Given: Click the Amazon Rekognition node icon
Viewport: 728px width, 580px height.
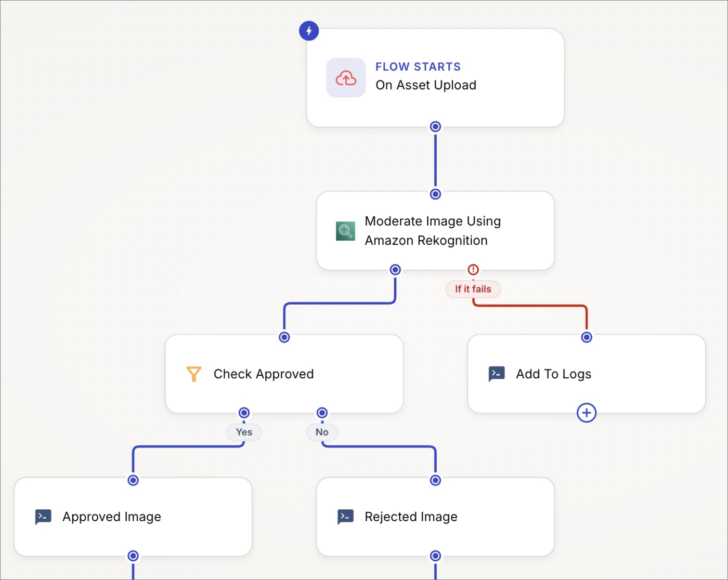Looking at the screenshot, I should (x=345, y=231).
